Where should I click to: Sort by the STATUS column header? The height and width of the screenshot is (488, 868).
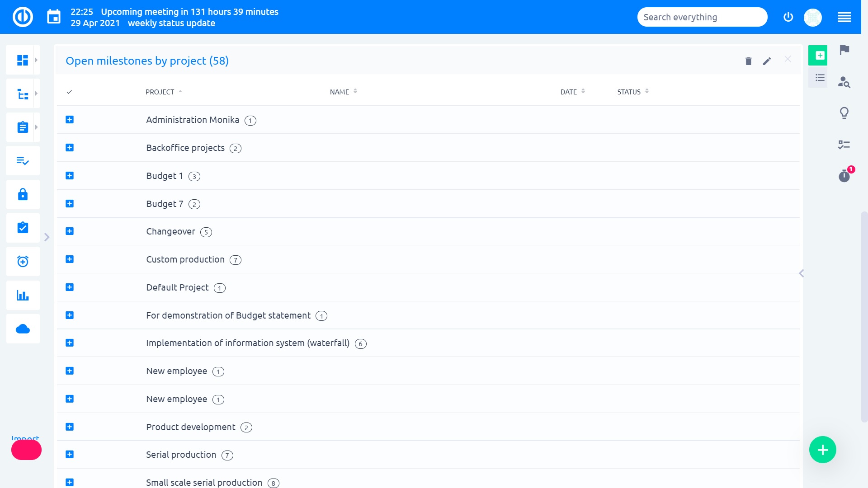click(629, 92)
